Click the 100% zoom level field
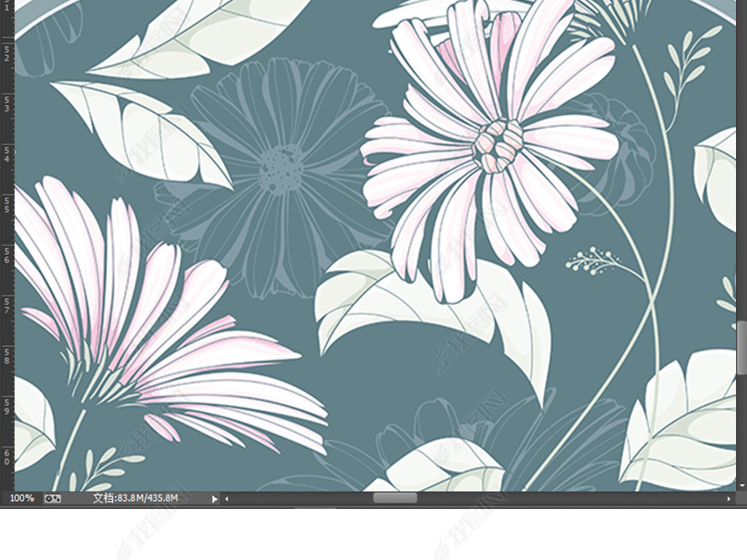747x560 pixels. (x=22, y=498)
